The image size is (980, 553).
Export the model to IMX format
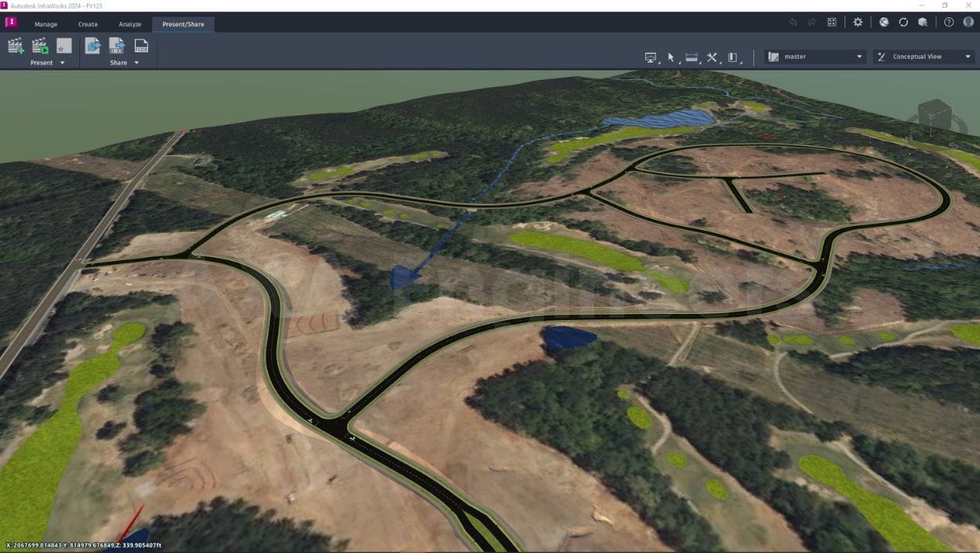coord(116,45)
